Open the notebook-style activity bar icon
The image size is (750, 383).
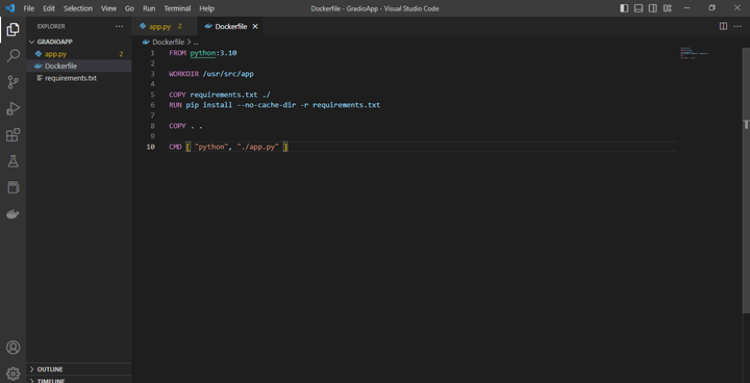(x=13, y=187)
